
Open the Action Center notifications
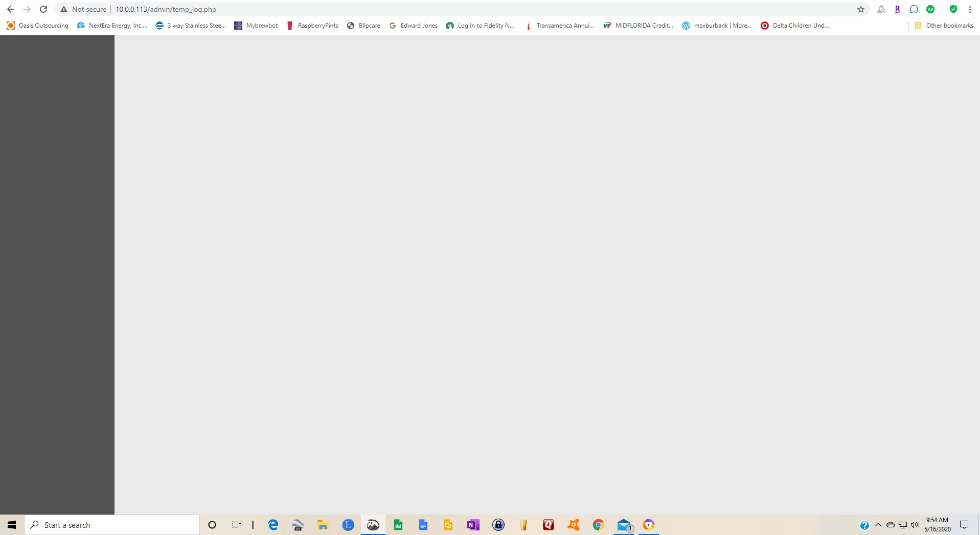click(964, 525)
